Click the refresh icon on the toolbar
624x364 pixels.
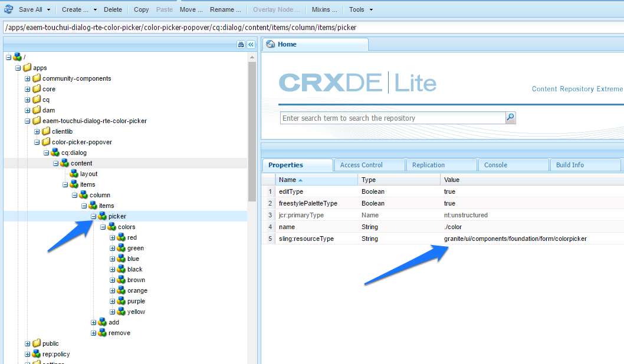point(8,9)
